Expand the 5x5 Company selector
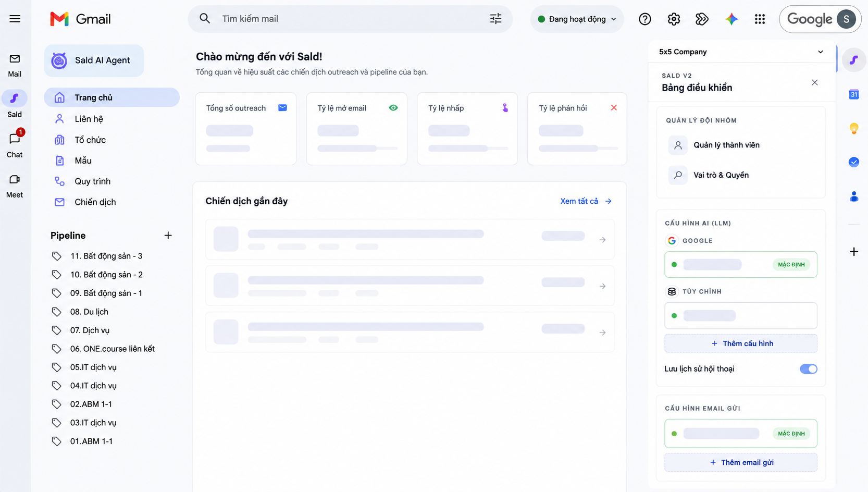Viewport: 868px width, 492px height. point(741,52)
